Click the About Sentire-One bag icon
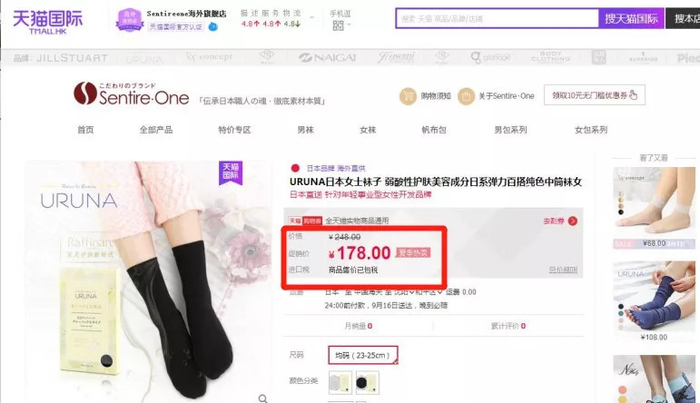 pos(466,96)
